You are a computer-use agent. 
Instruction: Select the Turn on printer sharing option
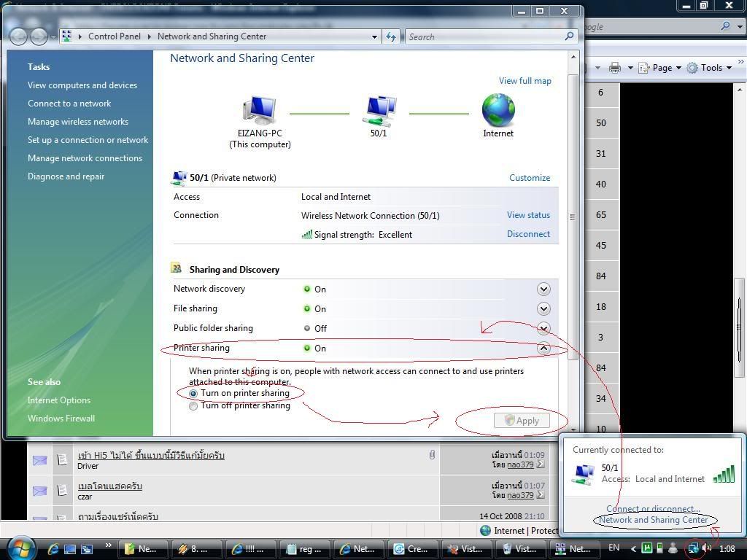coord(193,393)
